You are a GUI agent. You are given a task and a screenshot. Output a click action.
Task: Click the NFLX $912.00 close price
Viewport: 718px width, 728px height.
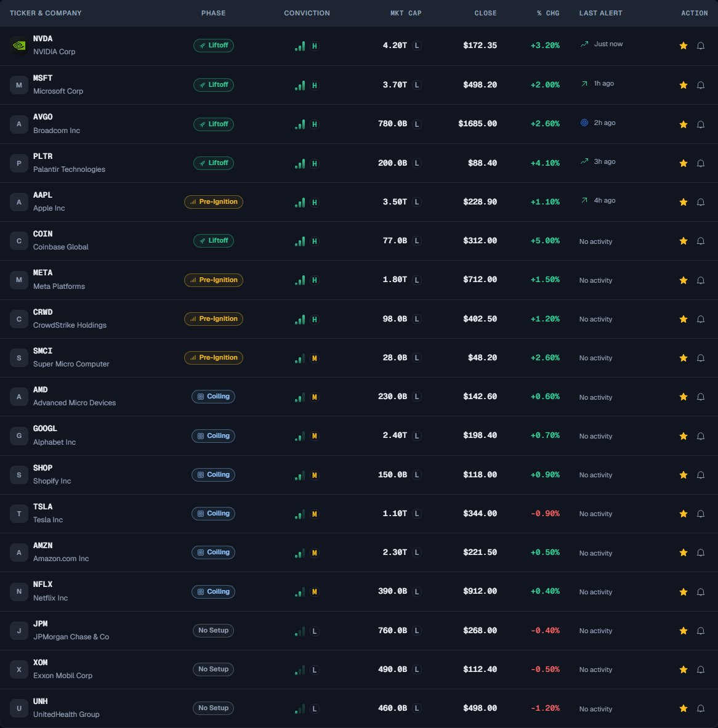480,591
